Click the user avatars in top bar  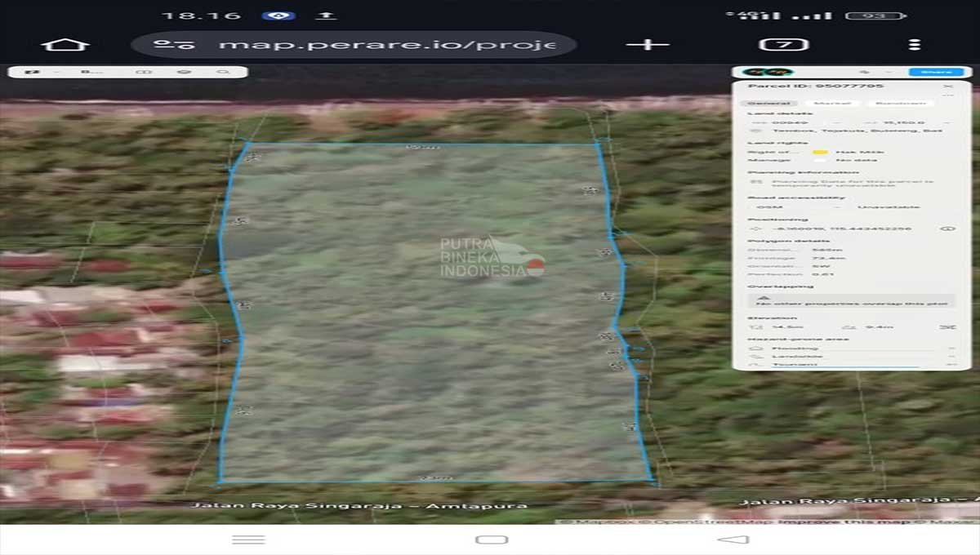point(767,72)
